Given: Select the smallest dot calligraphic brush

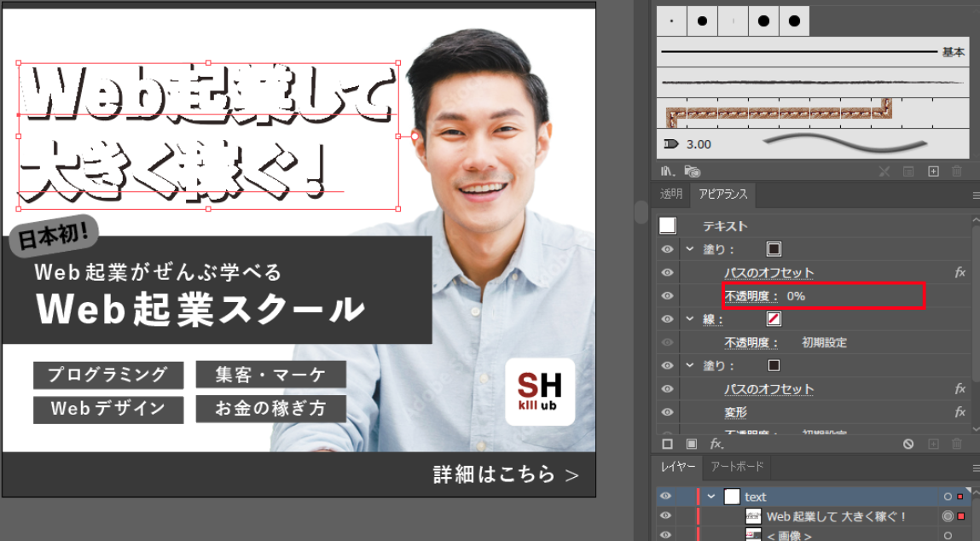Looking at the screenshot, I should (x=671, y=20).
